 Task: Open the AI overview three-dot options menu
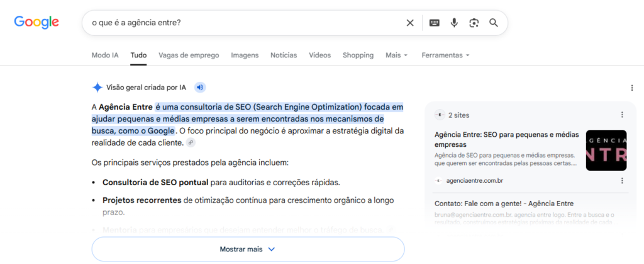(x=631, y=88)
